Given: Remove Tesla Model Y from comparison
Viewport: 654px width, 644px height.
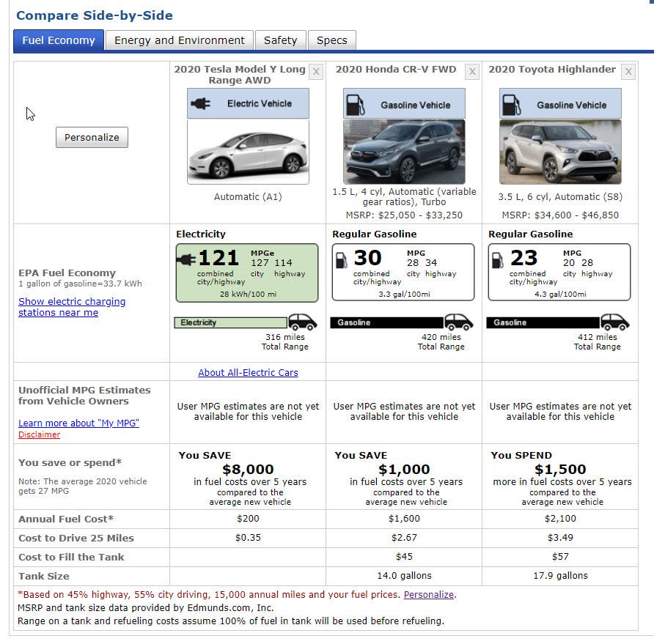Looking at the screenshot, I should click(x=316, y=72).
